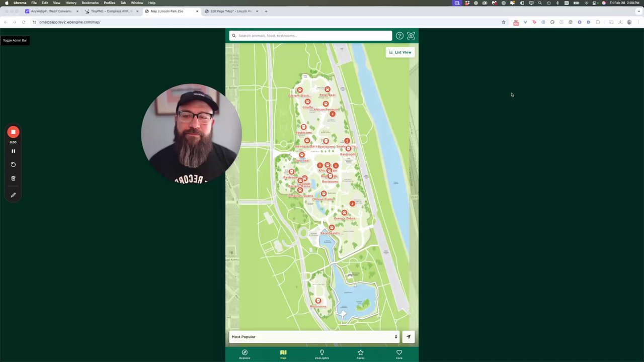Delete the recording with trash icon
This screenshot has width=644, height=362.
[13, 178]
